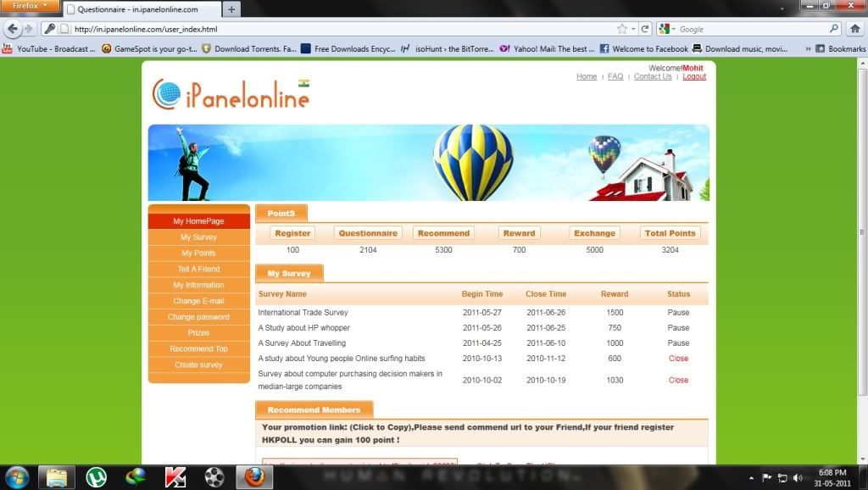
Task: Go to the browser home page icon
Action: point(854,29)
